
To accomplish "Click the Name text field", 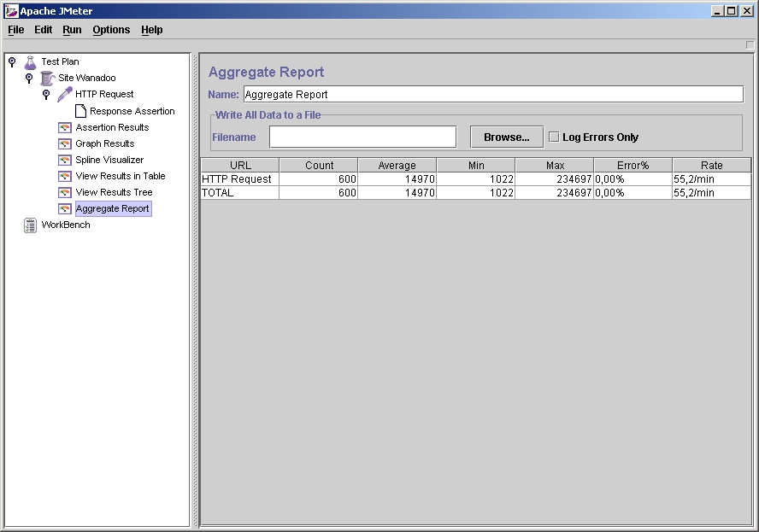I will (493, 94).
